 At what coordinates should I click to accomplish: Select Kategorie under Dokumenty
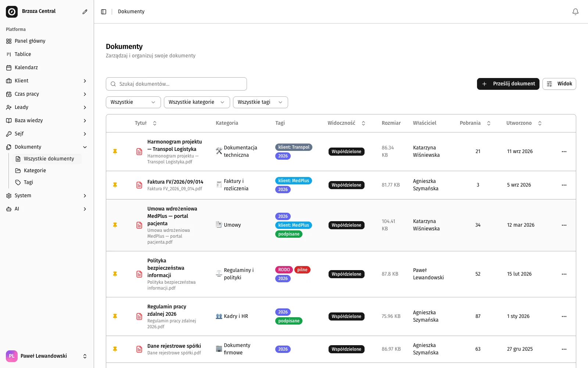(47, 171)
